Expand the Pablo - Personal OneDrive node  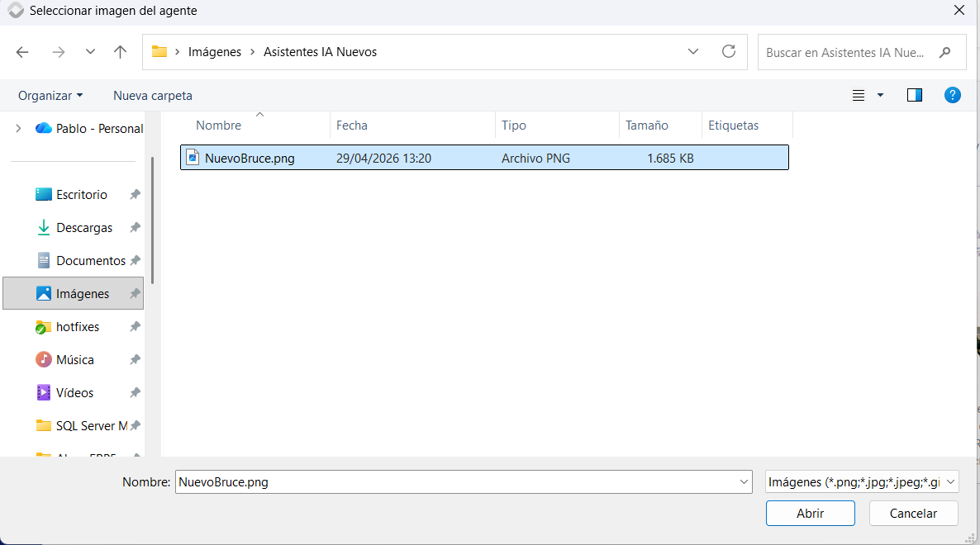tap(18, 128)
